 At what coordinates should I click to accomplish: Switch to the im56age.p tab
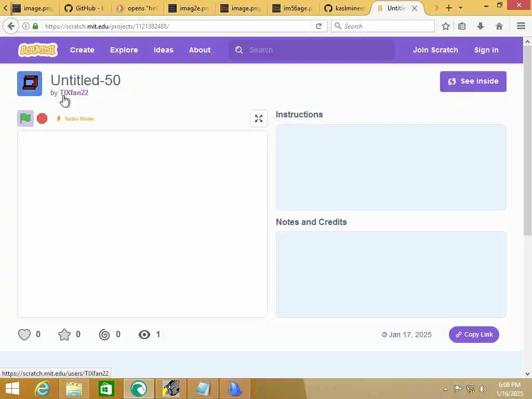pyautogui.click(x=293, y=8)
